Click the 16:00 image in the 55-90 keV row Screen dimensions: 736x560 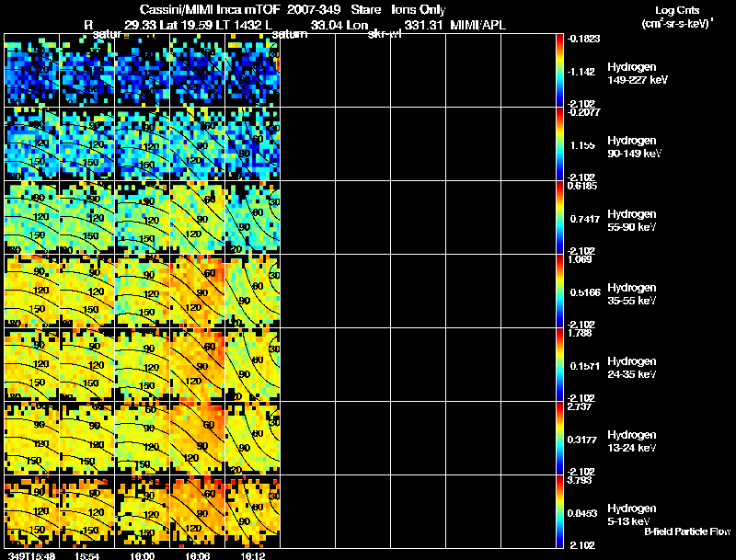[x=143, y=218]
